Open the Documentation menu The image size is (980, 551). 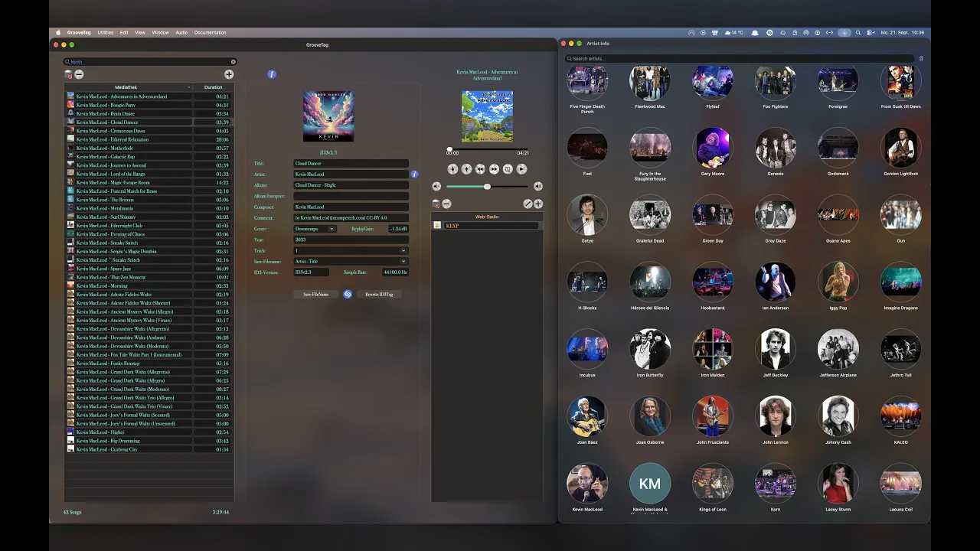[x=211, y=33]
